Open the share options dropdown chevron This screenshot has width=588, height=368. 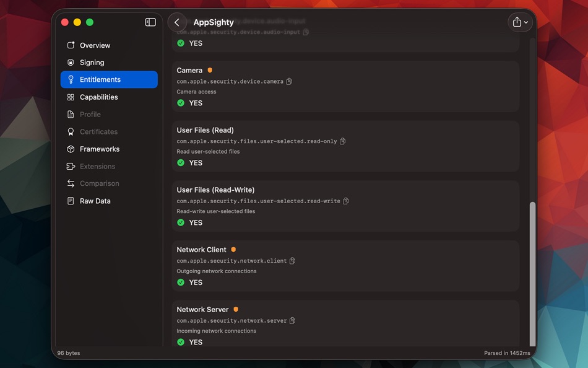point(525,23)
